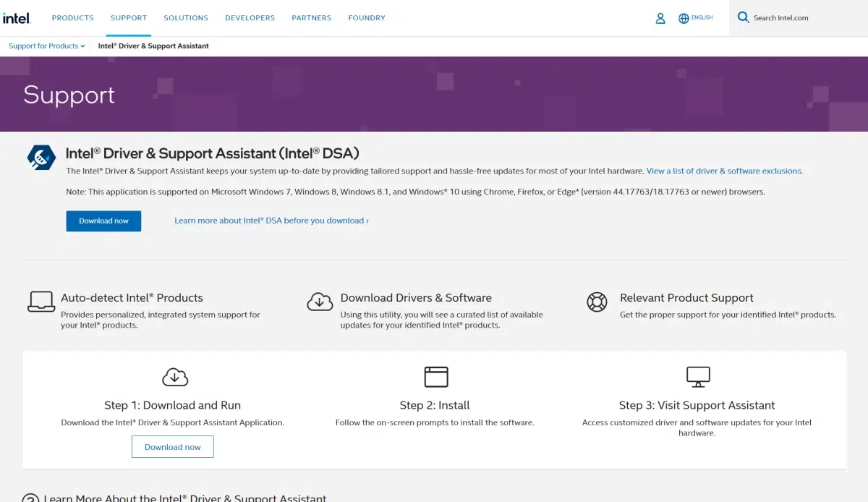Screen dimensions: 868x502
Task: Select the English language option
Action: coord(702,17)
